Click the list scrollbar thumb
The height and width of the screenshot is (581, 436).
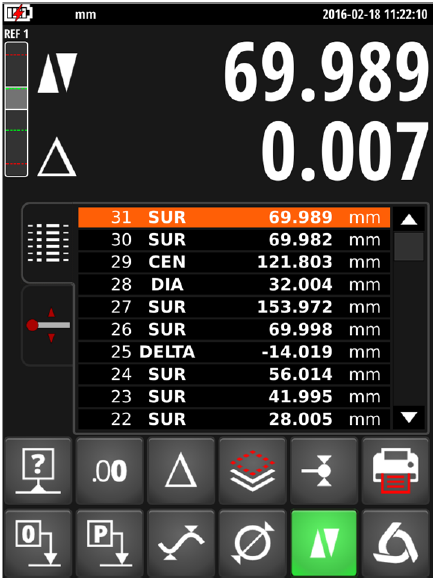[x=409, y=246]
